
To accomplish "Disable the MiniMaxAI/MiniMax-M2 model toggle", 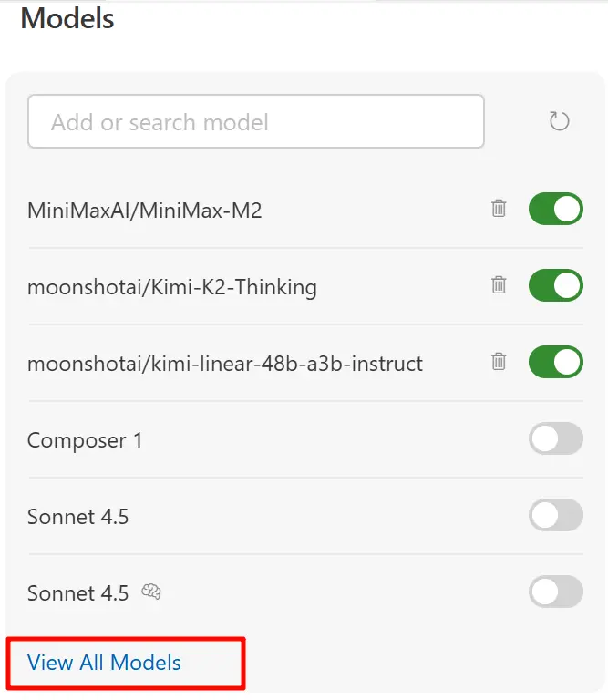I will tap(555, 209).
